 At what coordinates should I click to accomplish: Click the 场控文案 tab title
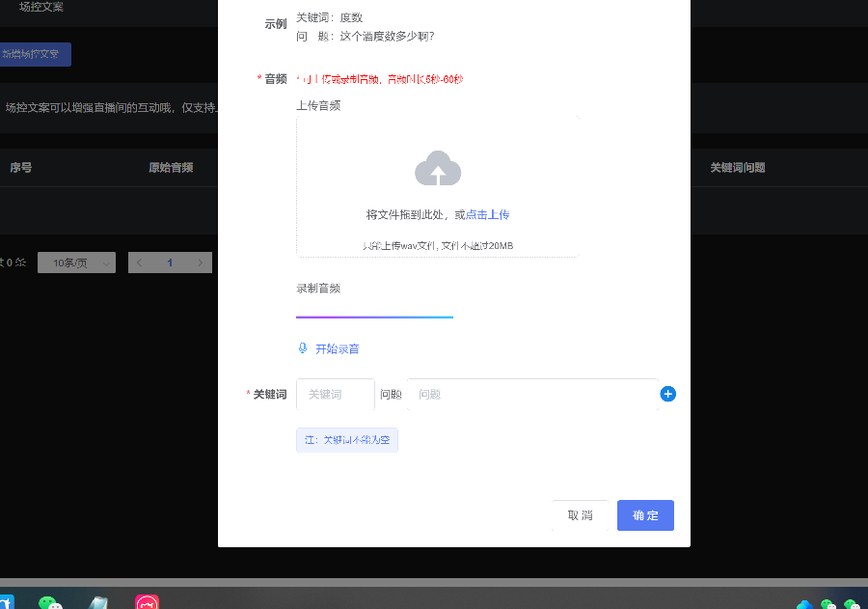point(41,7)
